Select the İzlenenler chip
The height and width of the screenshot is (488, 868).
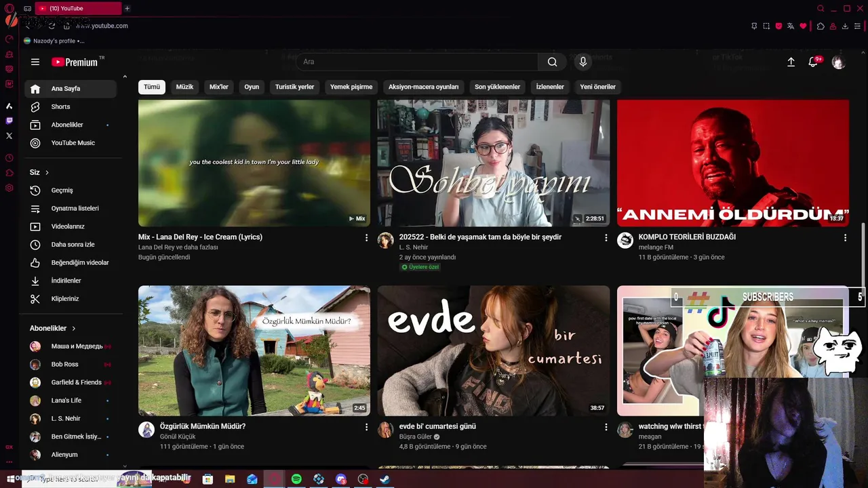(x=550, y=87)
